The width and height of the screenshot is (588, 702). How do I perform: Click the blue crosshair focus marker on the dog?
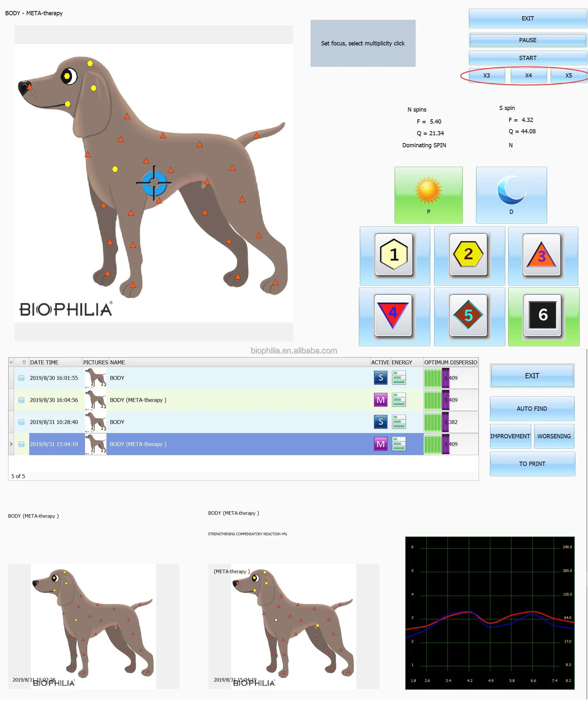pyautogui.click(x=154, y=183)
